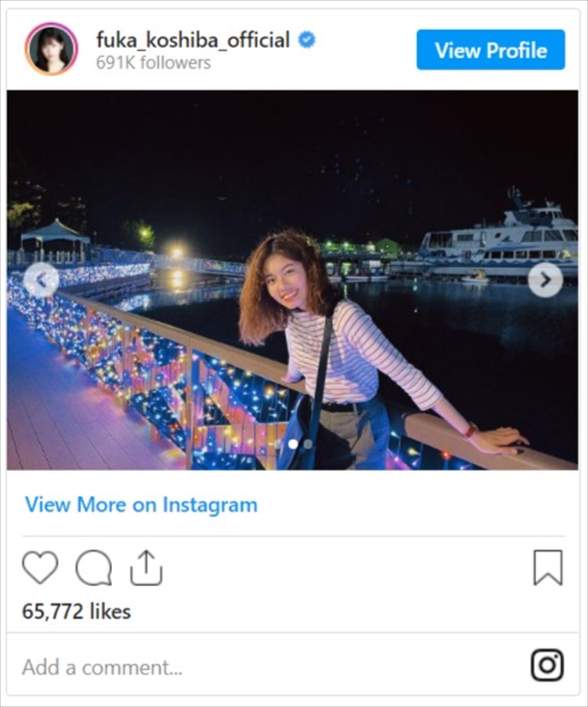Share the post using the share icon
Image resolution: width=588 pixels, height=707 pixels.
coord(146,568)
